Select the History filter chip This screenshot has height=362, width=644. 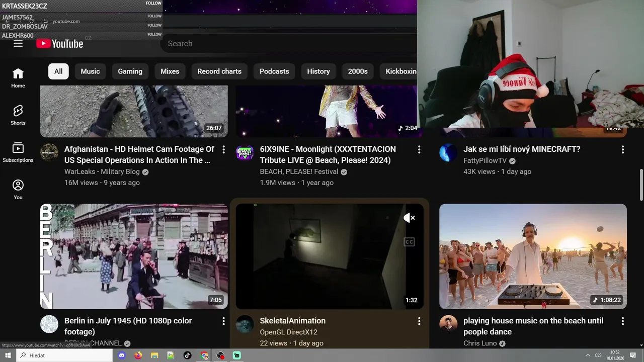pos(318,71)
